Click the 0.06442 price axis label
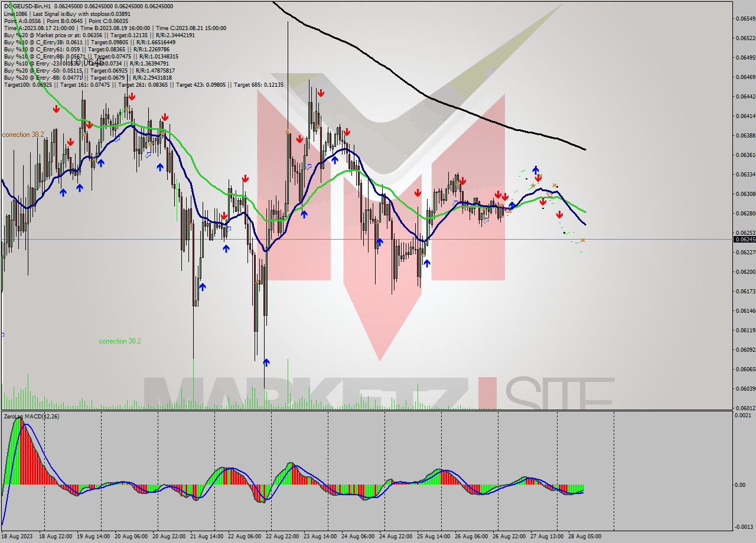This screenshot has width=756, height=543. pyautogui.click(x=745, y=96)
